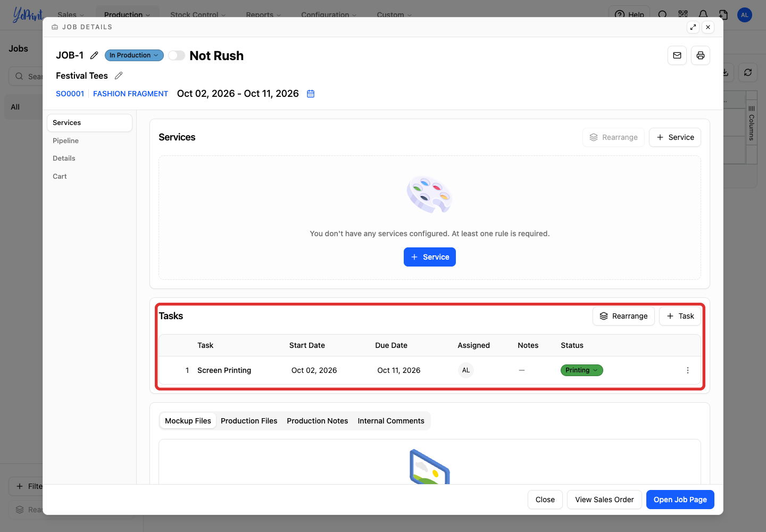Viewport: 766px width, 532px height.
Task: Add a new Task
Action: [x=680, y=316]
